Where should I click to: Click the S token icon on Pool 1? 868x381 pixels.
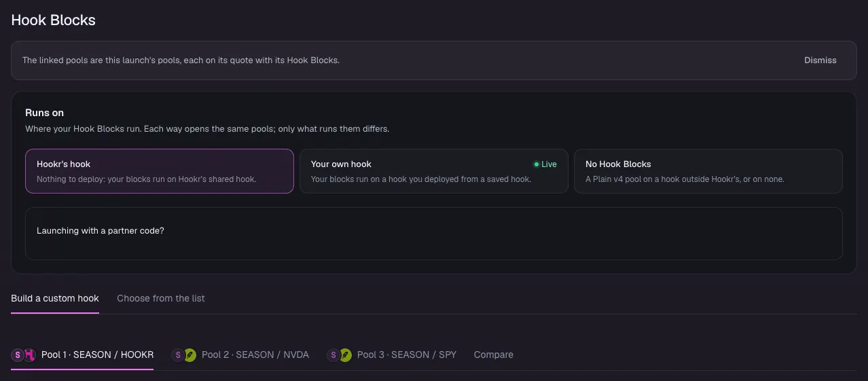coord(18,355)
